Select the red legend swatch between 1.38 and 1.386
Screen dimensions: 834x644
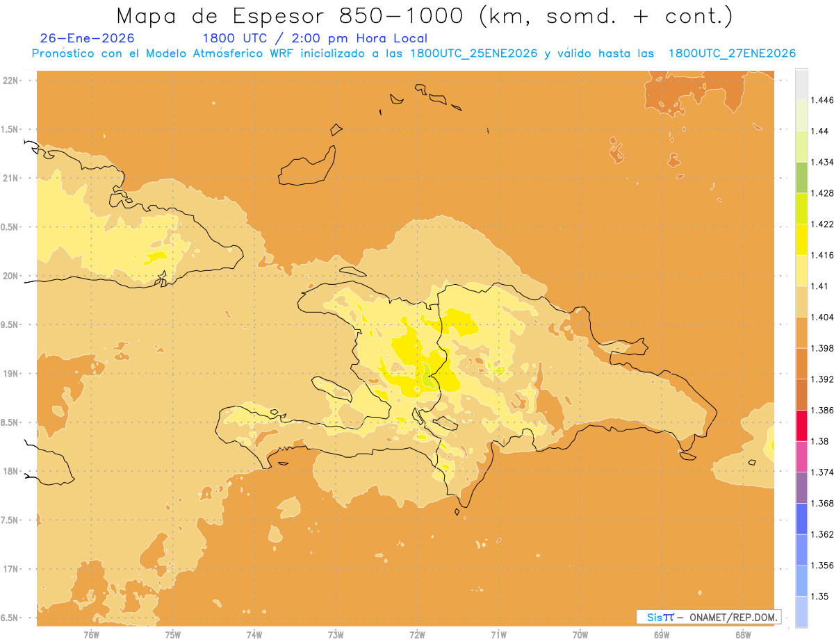click(801, 425)
